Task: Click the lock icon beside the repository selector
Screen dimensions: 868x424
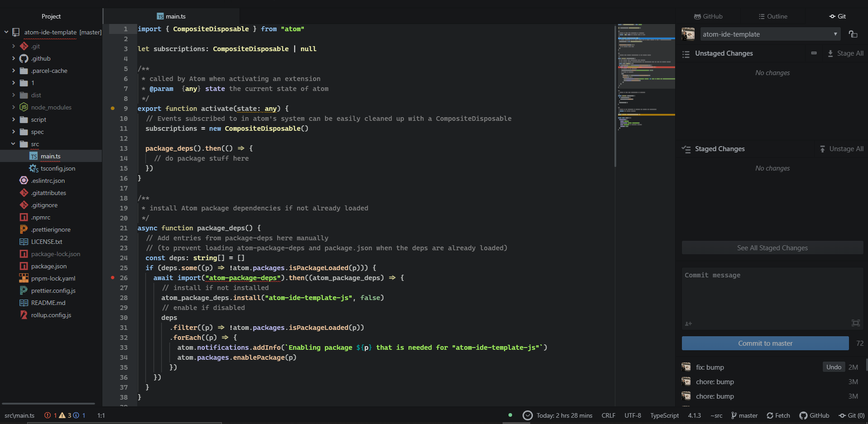Action: coord(853,34)
